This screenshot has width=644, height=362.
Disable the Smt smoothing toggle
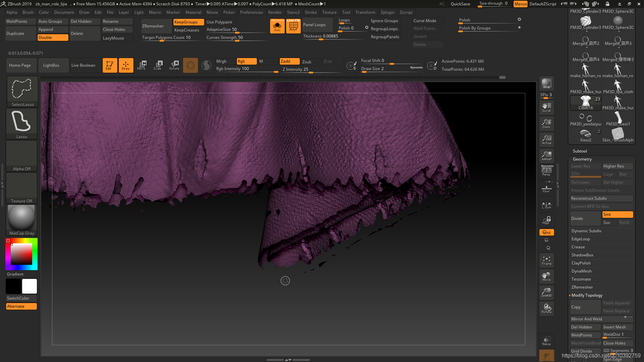(617, 215)
